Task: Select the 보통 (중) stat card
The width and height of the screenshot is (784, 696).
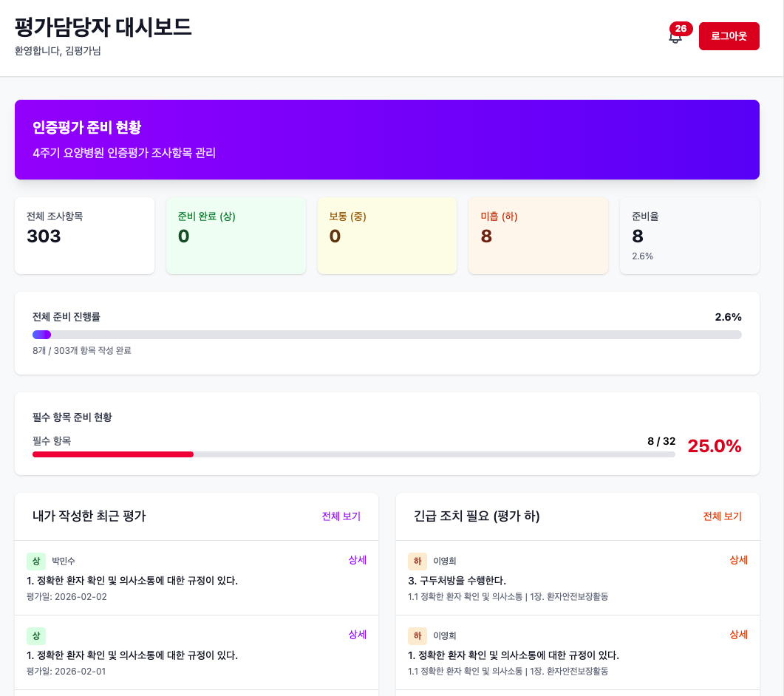Action: point(386,235)
